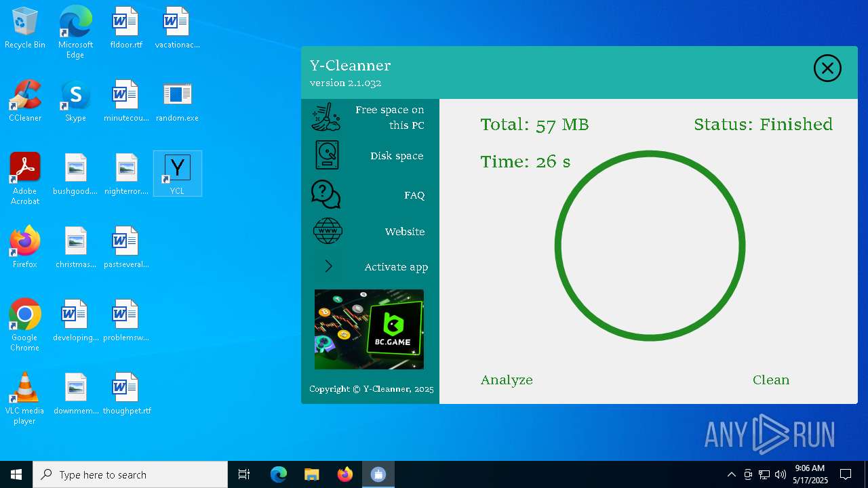This screenshot has width=868, height=488.
Task: Click the Clean button
Action: [x=771, y=380]
